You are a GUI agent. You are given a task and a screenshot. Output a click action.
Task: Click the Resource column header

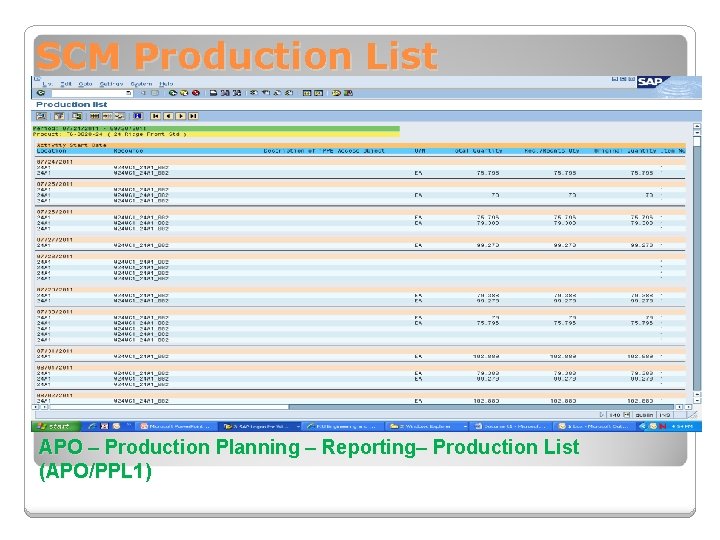(x=128, y=151)
